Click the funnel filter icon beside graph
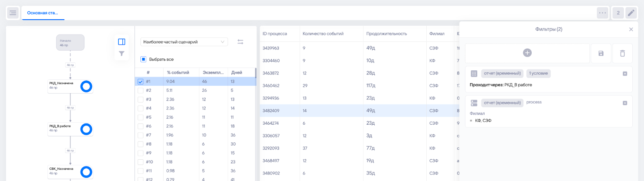 click(x=122, y=53)
